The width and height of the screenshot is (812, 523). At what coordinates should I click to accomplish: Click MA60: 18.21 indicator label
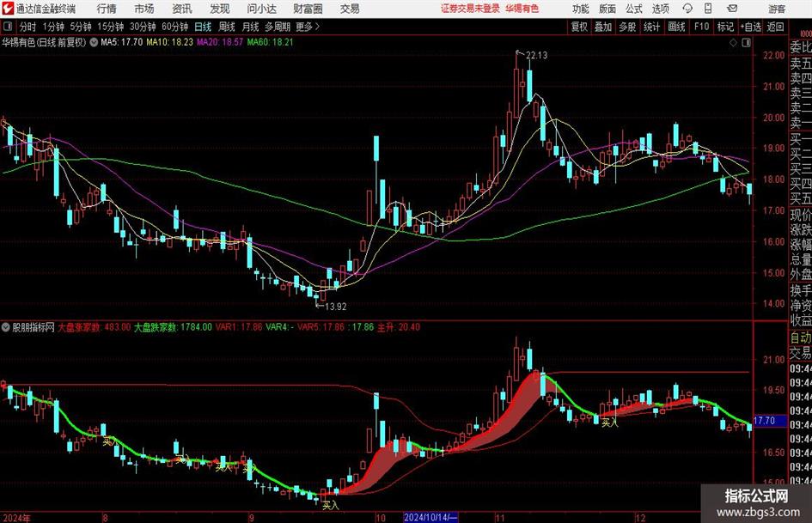coord(270,42)
